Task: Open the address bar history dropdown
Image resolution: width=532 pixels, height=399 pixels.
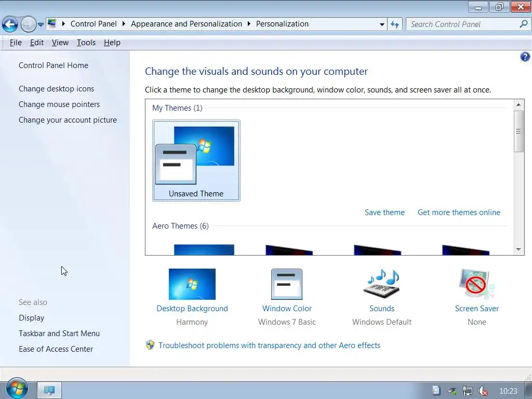Action: click(x=382, y=24)
